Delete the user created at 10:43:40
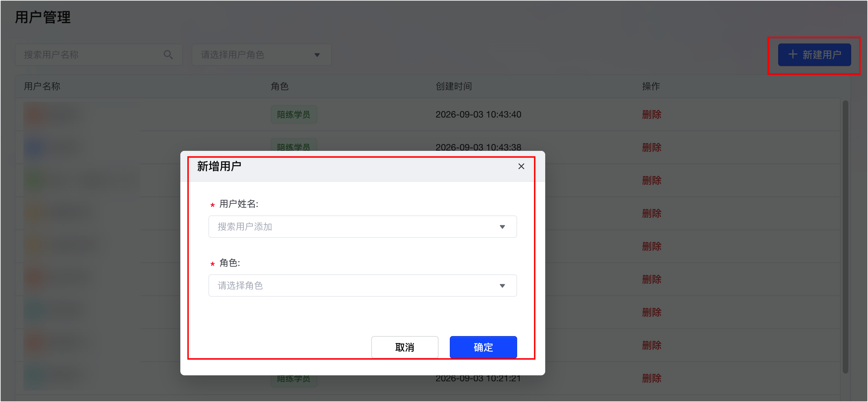The height and width of the screenshot is (402, 868). (x=652, y=114)
